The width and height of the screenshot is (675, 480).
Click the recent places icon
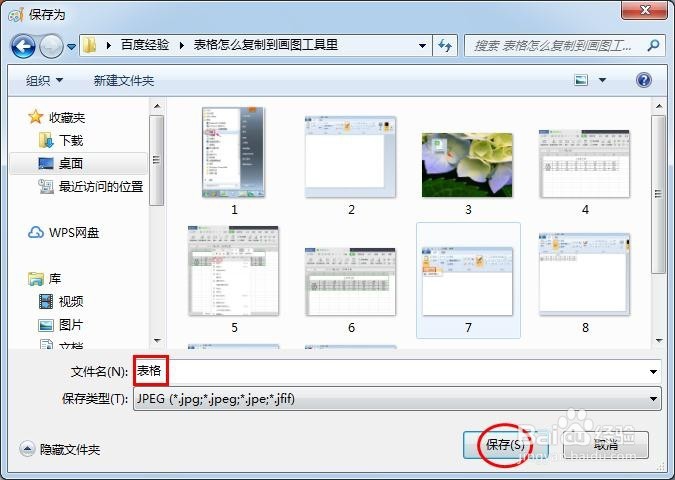[46, 186]
